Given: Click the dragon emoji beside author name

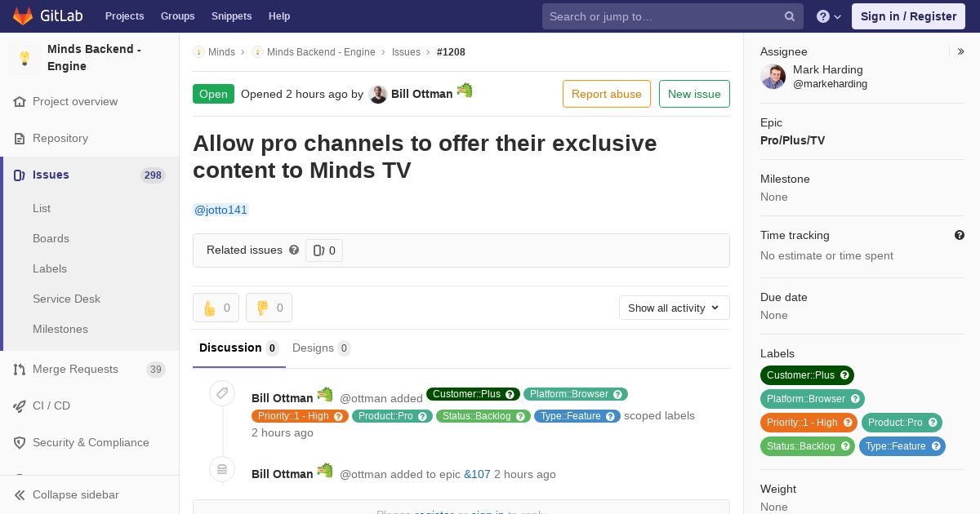Looking at the screenshot, I should point(465,90).
